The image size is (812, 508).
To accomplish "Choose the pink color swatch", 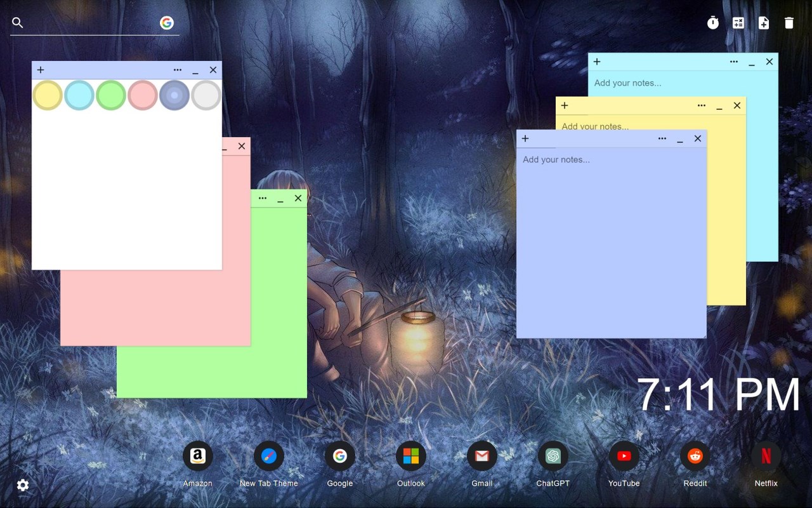I will click(143, 95).
